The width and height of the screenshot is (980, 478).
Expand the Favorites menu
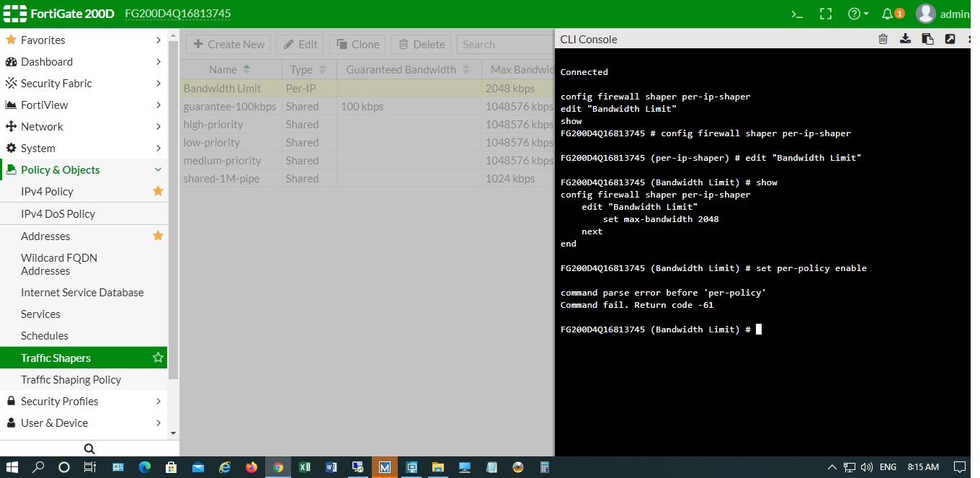tap(84, 40)
